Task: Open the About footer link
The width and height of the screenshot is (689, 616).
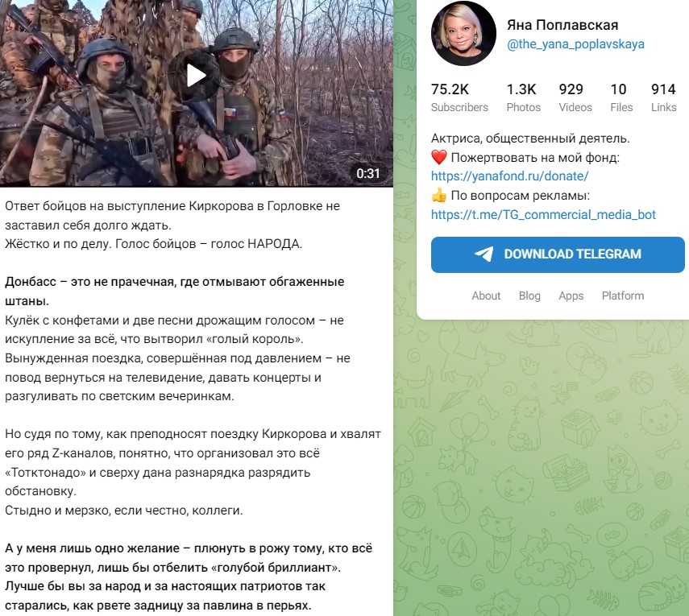Action: pyautogui.click(x=486, y=296)
